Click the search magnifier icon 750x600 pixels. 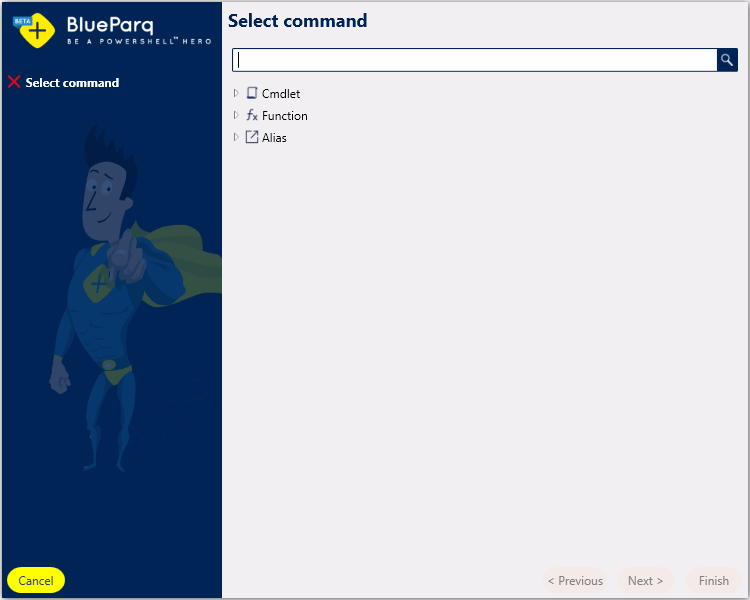point(727,60)
